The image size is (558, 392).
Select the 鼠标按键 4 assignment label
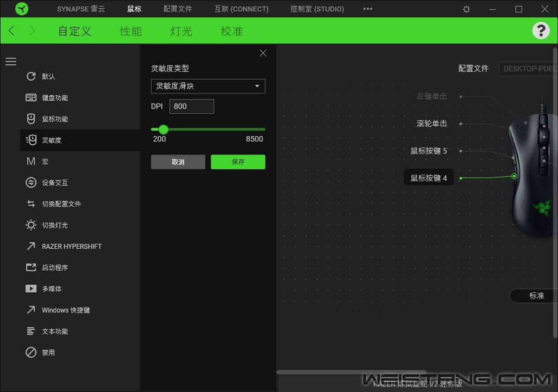tap(428, 178)
